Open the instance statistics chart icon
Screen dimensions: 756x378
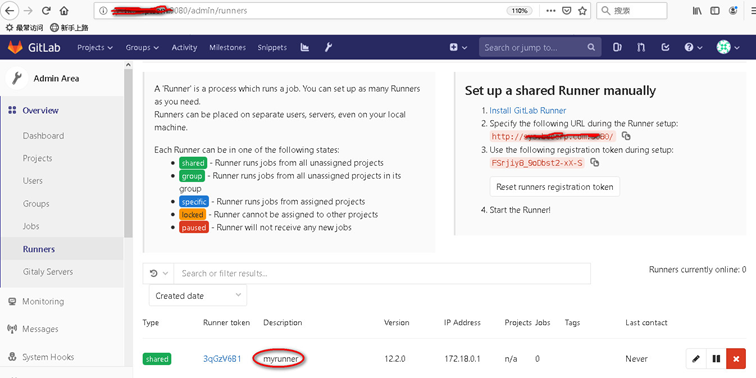coord(304,47)
